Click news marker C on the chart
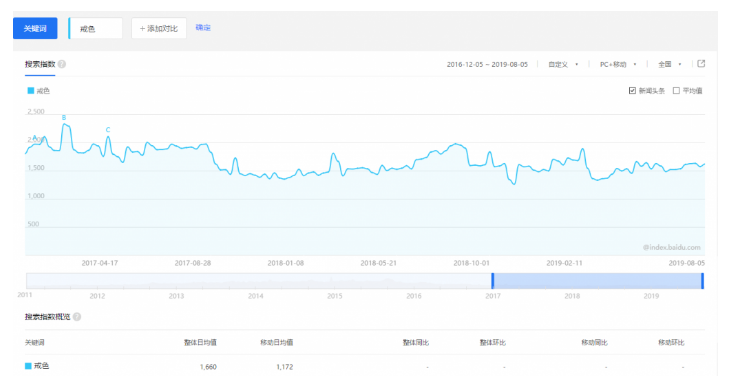733x376 pixels. pos(108,130)
